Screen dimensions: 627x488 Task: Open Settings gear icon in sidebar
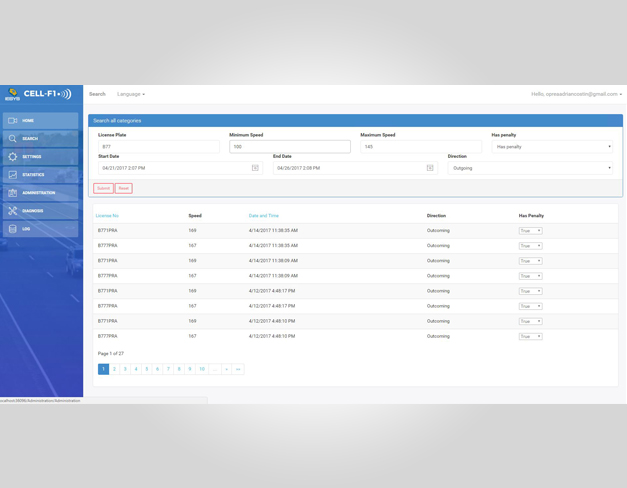click(13, 157)
